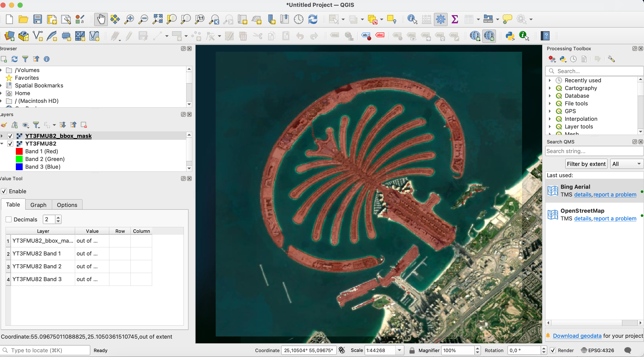
Task: Open the All filter dropdown in QMS
Action: click(626, 164)
